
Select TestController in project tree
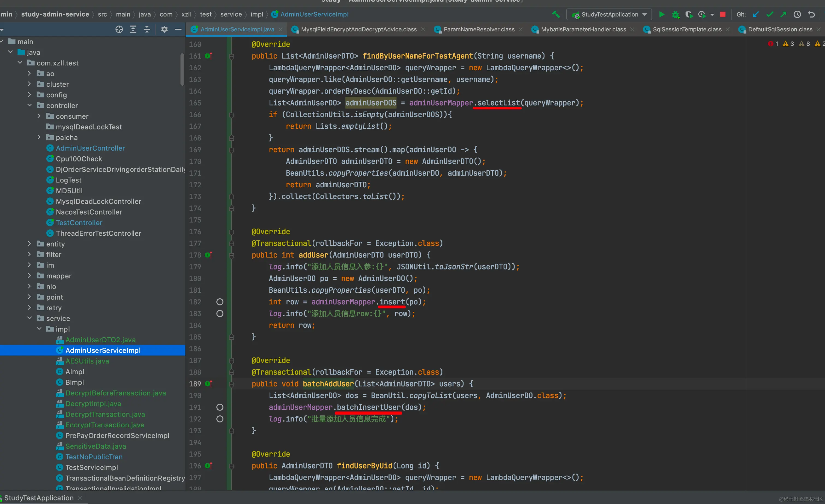pyautogui.click(x=79, y=223)
